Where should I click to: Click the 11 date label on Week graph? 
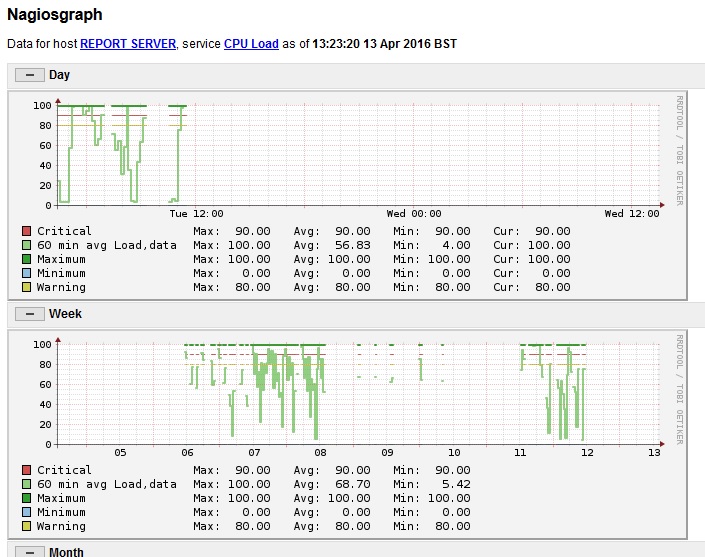[521, 452]
